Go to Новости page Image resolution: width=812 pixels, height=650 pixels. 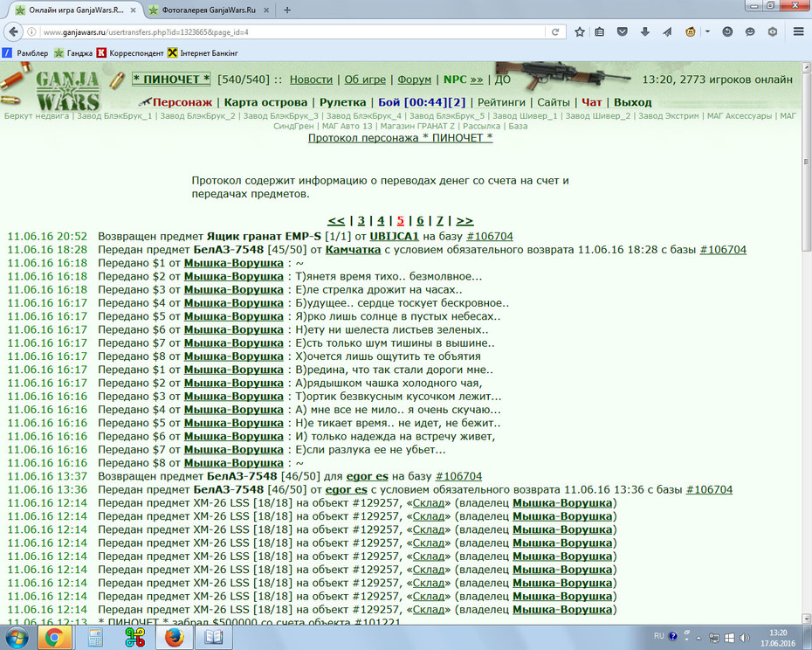click(x=311, y=80)
